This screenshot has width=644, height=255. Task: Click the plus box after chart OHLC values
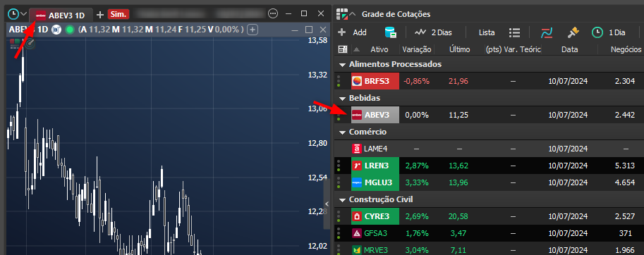coord(253,30)
